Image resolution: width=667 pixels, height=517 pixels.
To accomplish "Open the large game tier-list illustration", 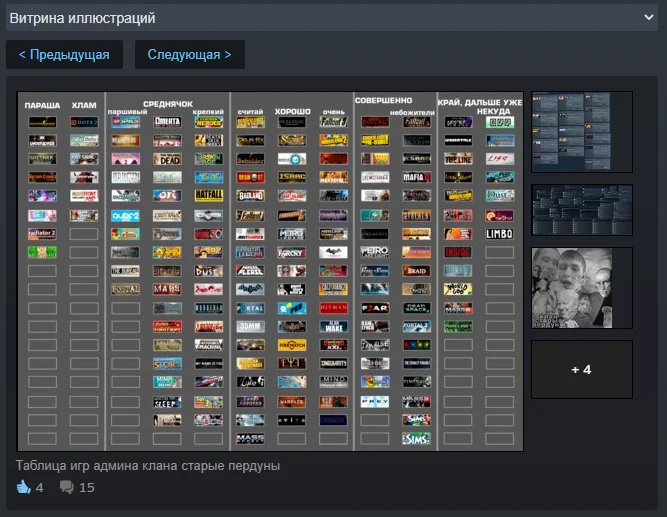I will point(270,271).
